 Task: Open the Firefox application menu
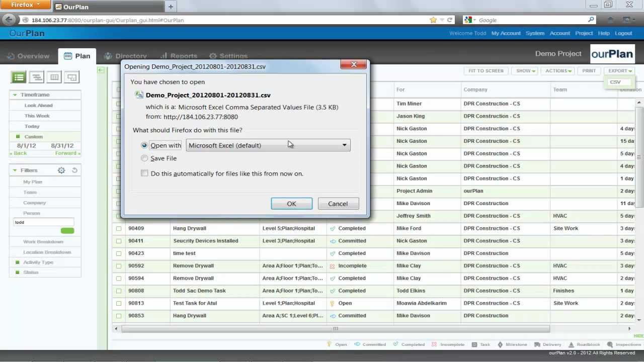point(25,5)
